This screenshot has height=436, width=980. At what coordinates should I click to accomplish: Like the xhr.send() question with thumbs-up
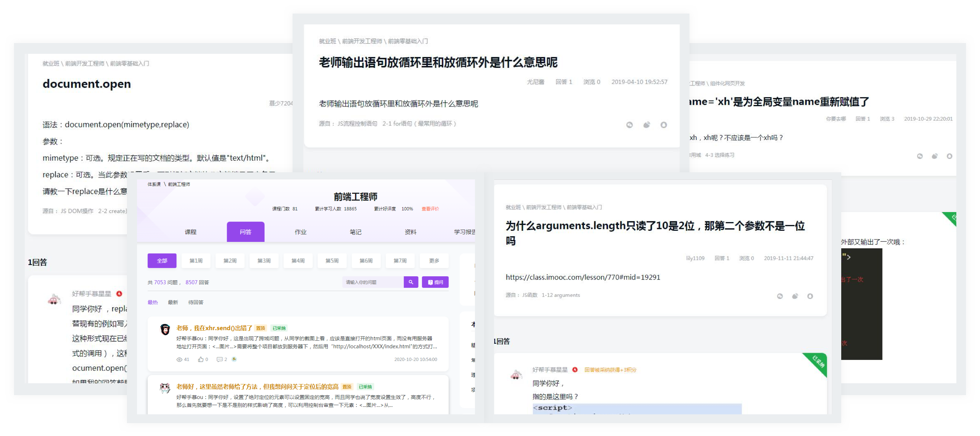point(200,360)
